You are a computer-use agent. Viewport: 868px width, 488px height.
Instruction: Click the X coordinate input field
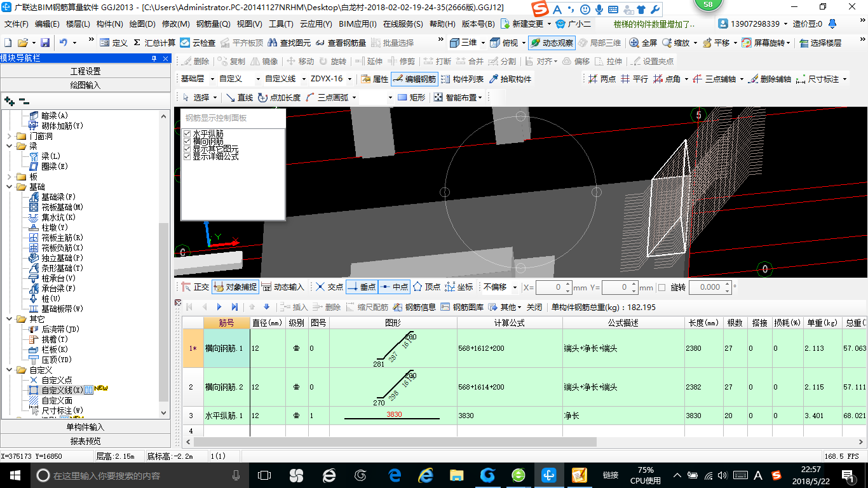click(554, 287)
